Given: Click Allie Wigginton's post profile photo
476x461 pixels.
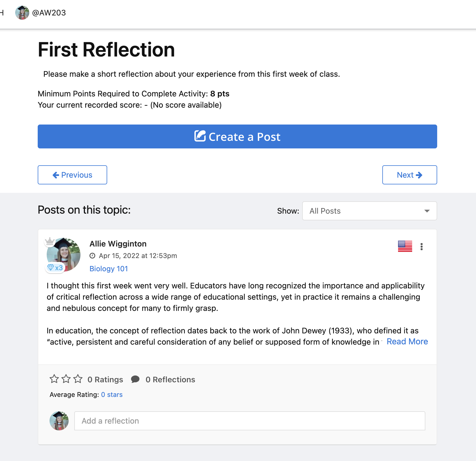Looking at the screenshot, I should (x=64, y=255).
